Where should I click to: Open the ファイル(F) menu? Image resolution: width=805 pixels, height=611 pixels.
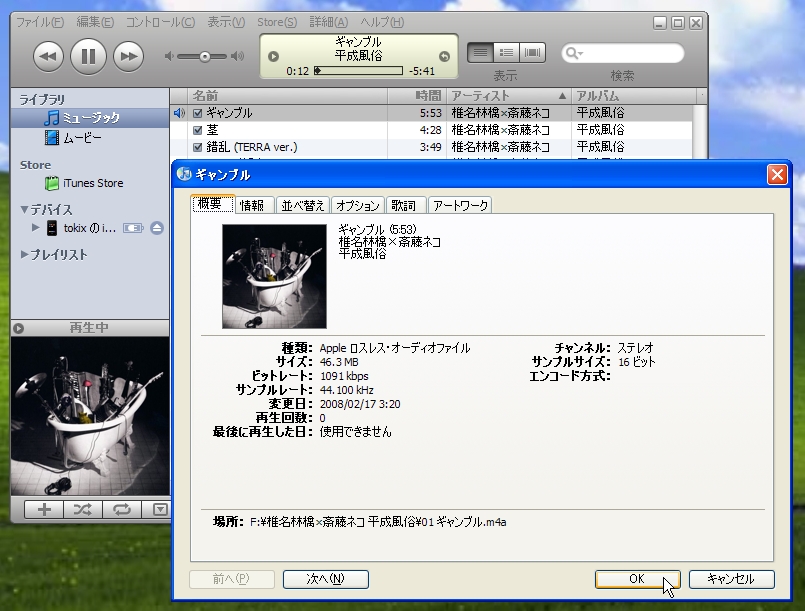pos(40,22)
